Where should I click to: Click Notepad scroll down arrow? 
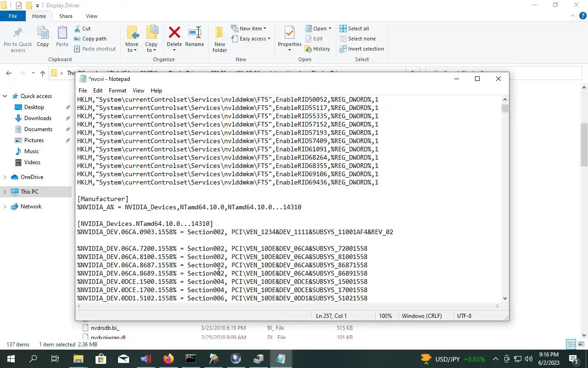pos(505,299)
